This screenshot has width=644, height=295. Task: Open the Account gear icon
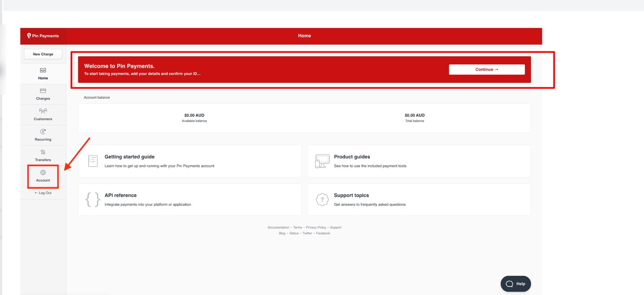(43, 173)
